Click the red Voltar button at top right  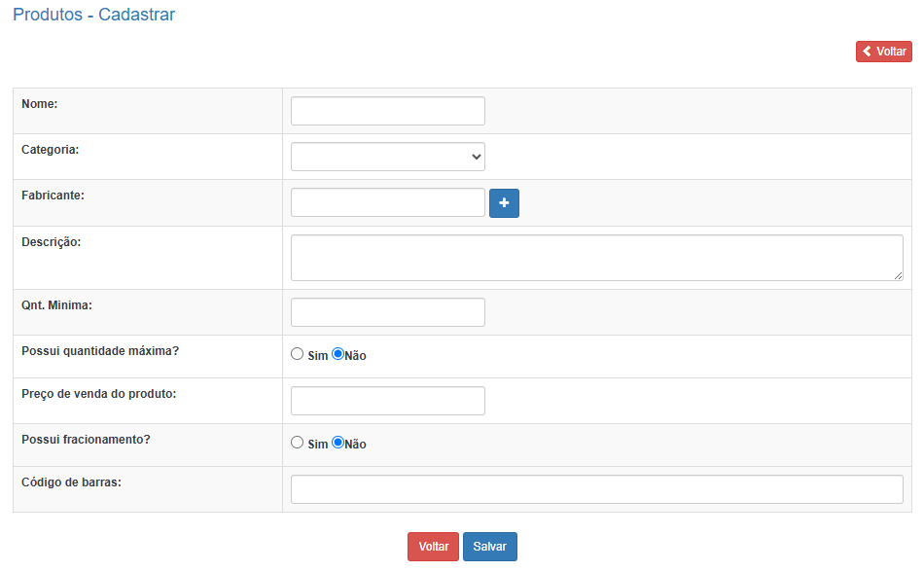coord(883,52)
